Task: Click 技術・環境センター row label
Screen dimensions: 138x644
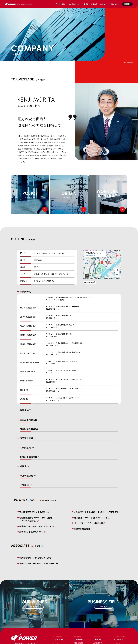Action: point(28,371)
